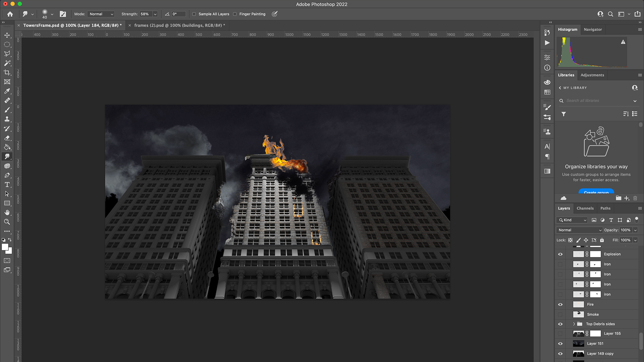Hide the Fire layer
This screenshot has height=362, width=644.
560,304
